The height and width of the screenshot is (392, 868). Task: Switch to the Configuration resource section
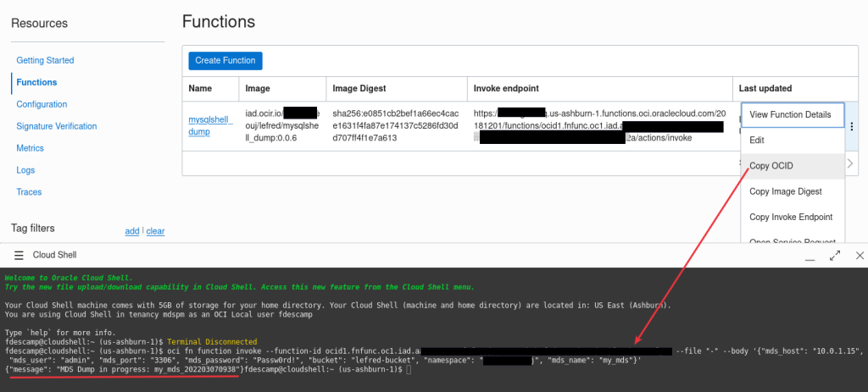coord(42,104)
